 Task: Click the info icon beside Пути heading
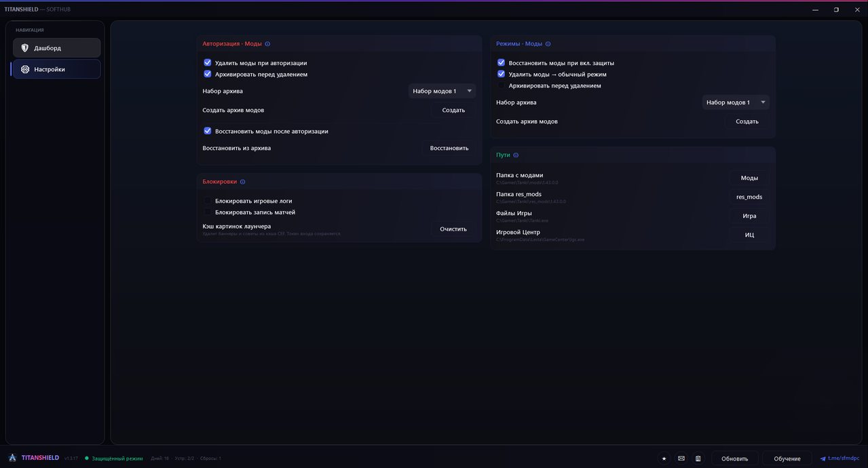click(x=516, y=155)
